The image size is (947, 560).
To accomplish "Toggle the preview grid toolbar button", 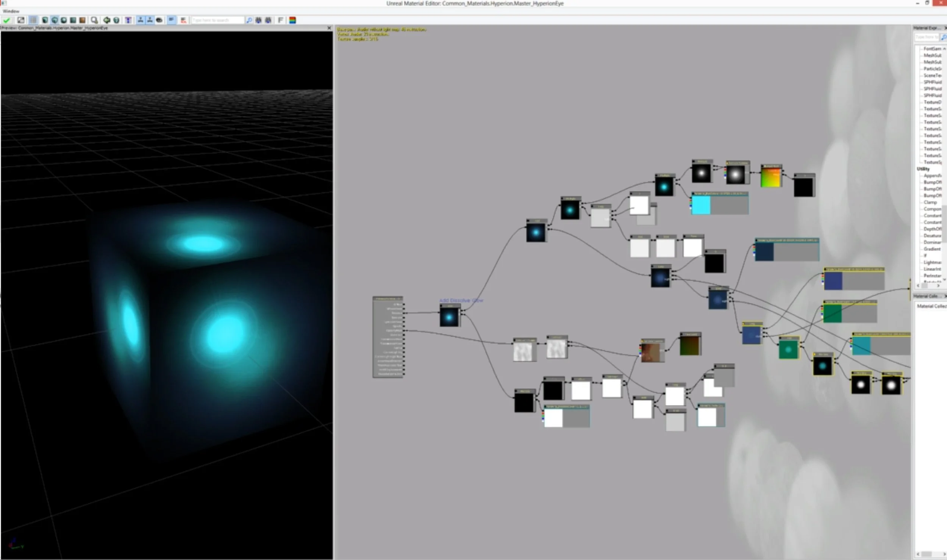I will pos(33,20).
